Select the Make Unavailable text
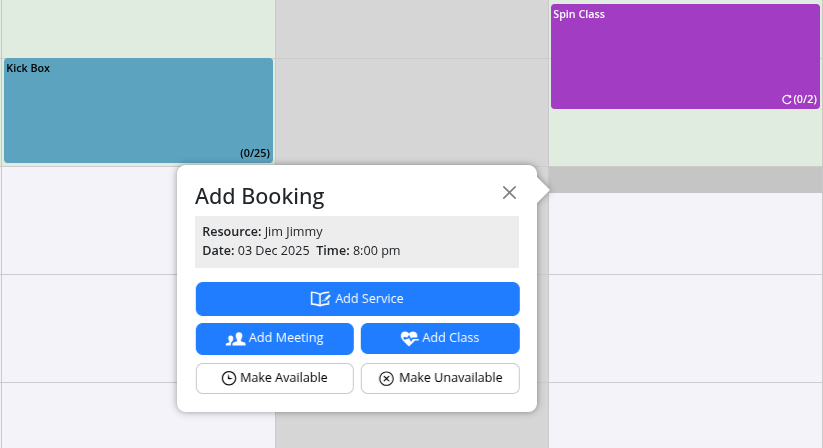The width and height of the screenshot is (823, 448). click(x=448, y=378)
